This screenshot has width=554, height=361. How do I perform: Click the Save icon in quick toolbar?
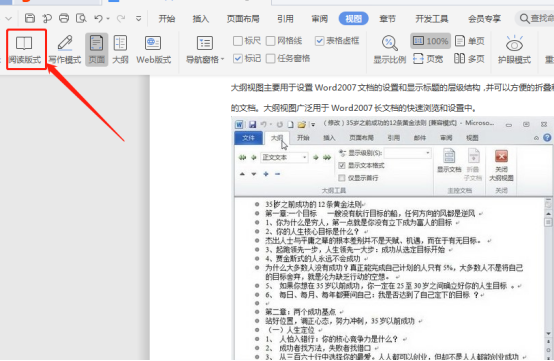coord(30,18)
